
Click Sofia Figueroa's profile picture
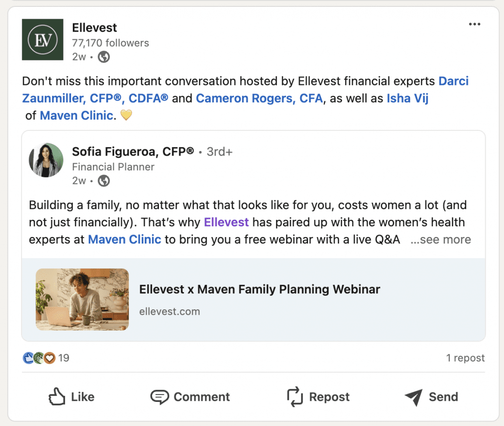point(46,159)
